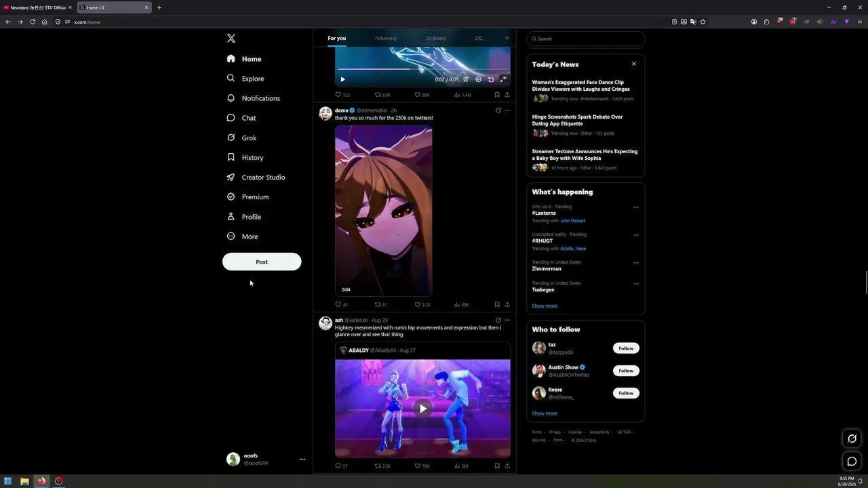This screenshot has width=868, height=488.
Task: Play the ABALDY quoted dance video
Action: [422, 409]
